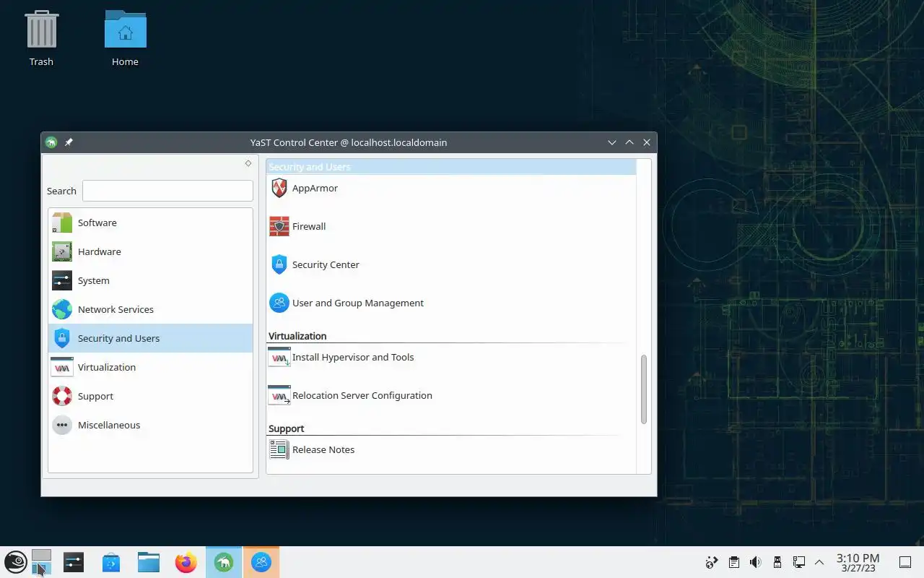This screenshot has width=924, height=578.
Task: Pin YaST window on all desktops
Action: pyautogui.click(x=69, y=142)
